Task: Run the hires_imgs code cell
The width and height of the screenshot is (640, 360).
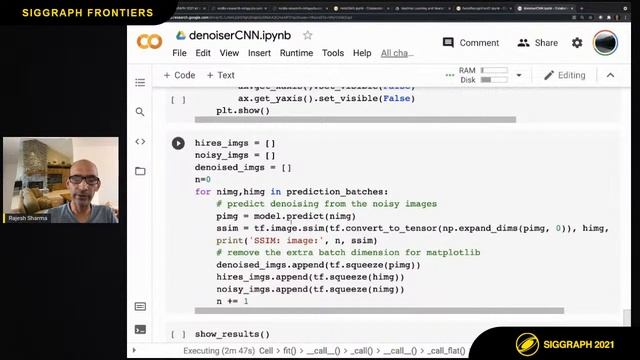Action: 178,143
